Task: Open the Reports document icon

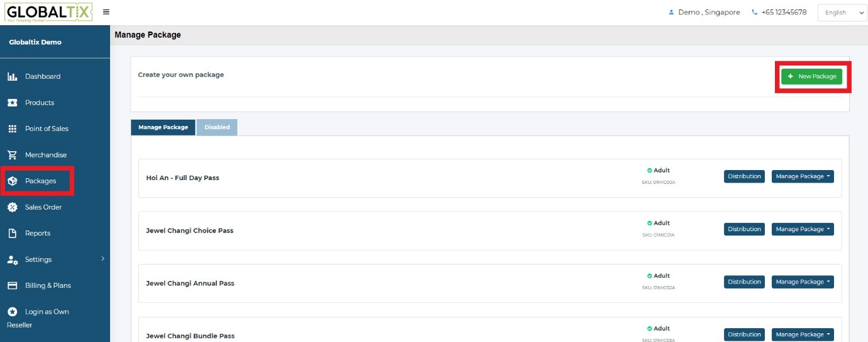Action: [x=12, y=233]
